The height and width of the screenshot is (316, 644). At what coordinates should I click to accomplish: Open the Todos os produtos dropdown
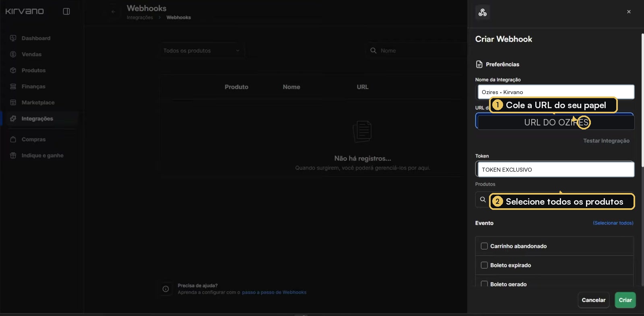click(x=202, y=51)
